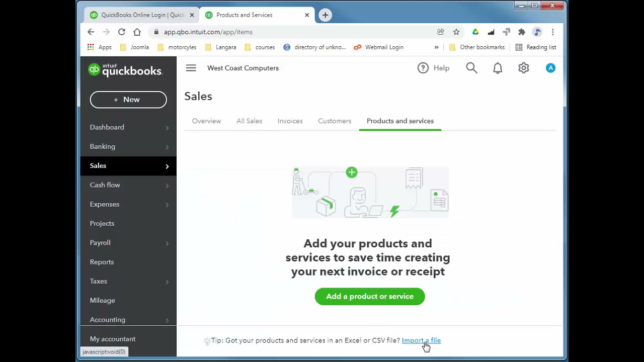The height and width of the screenshot is (362, 644).
Task: Open the courses bookmark folder
Action: 260,47
